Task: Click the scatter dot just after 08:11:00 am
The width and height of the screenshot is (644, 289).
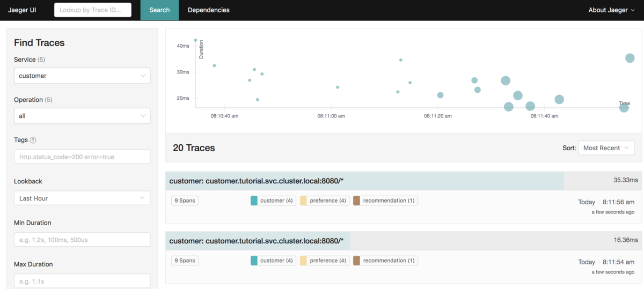Action: (338, 87)
